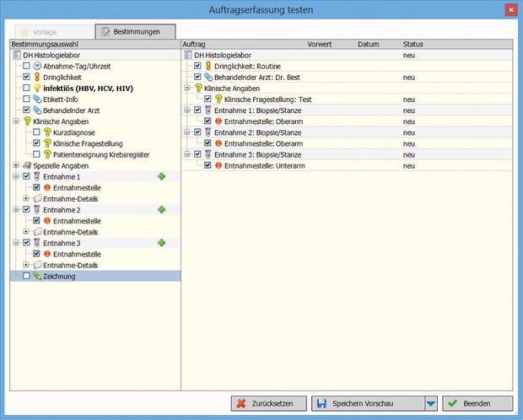This screenshot has width=523, height=420.
Task: Click the pencil icon next to Zeichnung
Action: [37, 276]
